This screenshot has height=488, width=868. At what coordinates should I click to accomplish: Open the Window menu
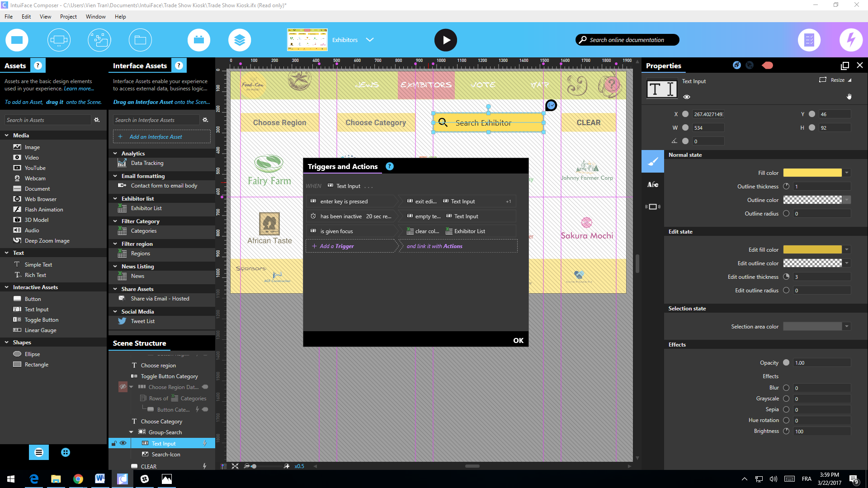[95, 17]
